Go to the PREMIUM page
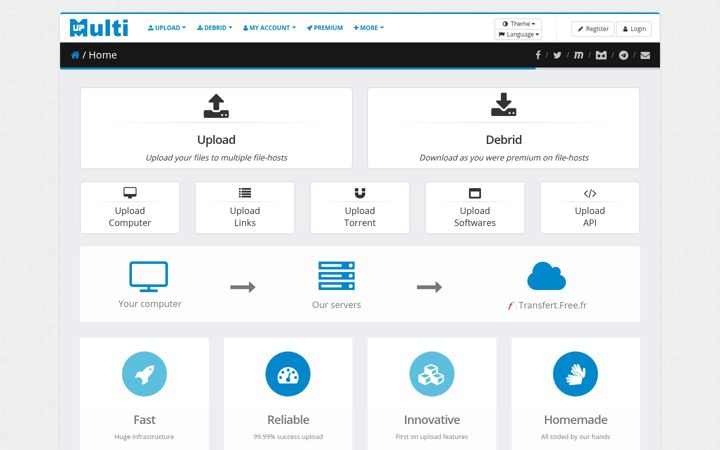 [325, 28]
